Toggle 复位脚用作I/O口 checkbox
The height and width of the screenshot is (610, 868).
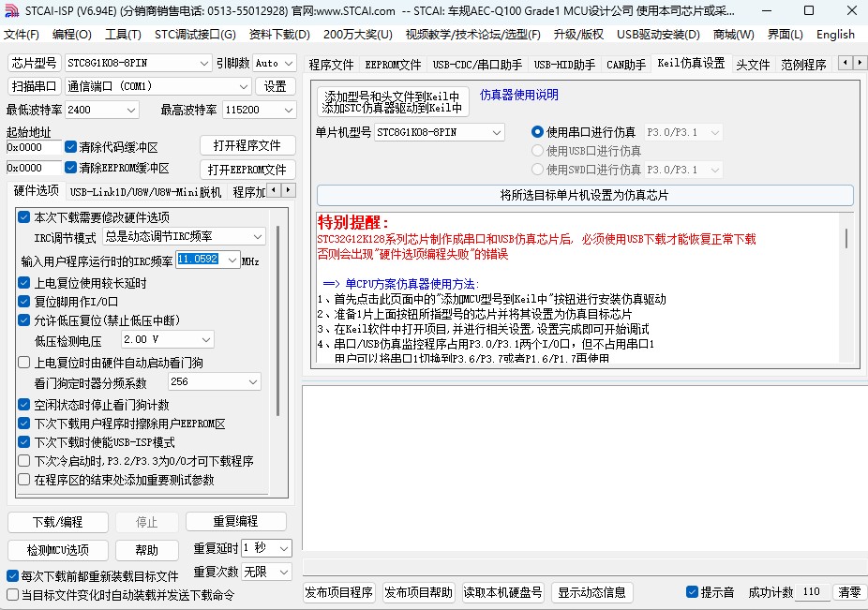point(23,302)
